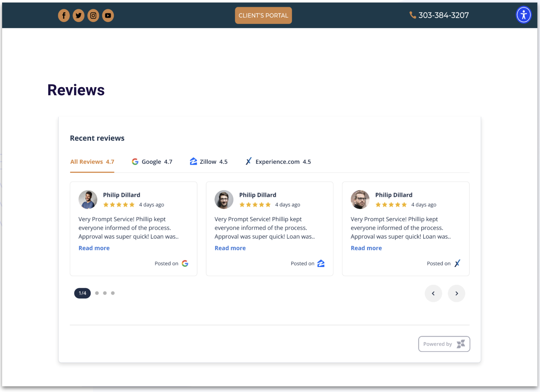Screen dimensions: 540x392
Task: Click the five-star rating on the Zillow review
Action: point(255,205)
